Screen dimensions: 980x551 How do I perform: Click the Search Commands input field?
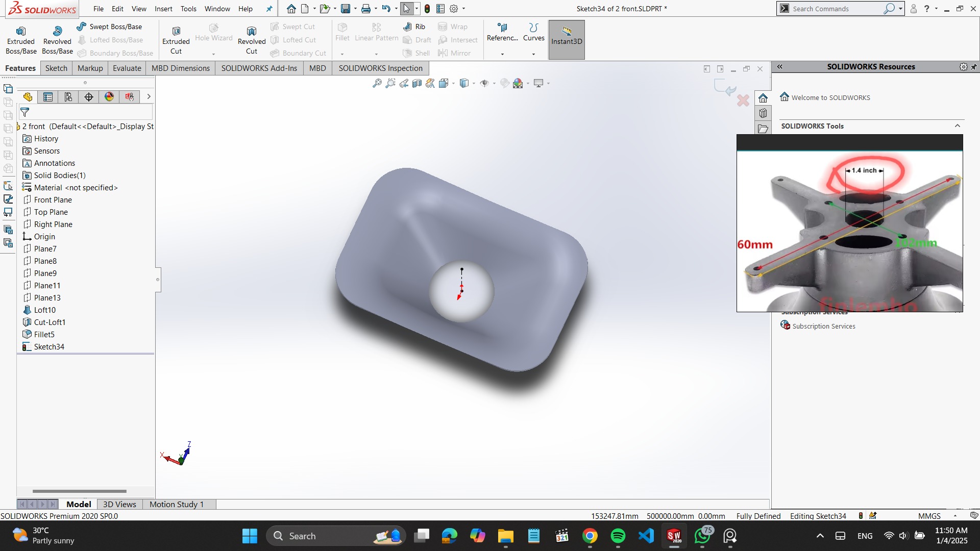click(836, 9)
